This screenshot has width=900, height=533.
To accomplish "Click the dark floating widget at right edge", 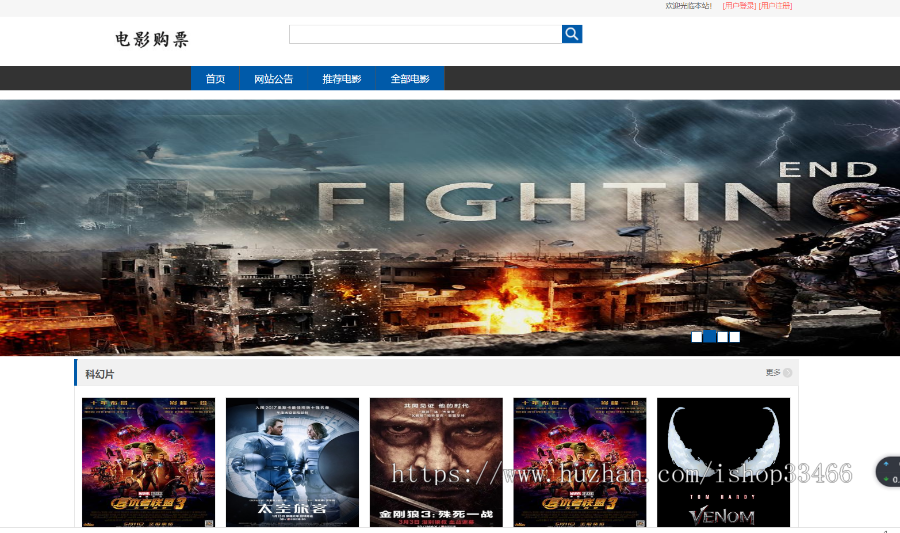I will coord(888,472).
